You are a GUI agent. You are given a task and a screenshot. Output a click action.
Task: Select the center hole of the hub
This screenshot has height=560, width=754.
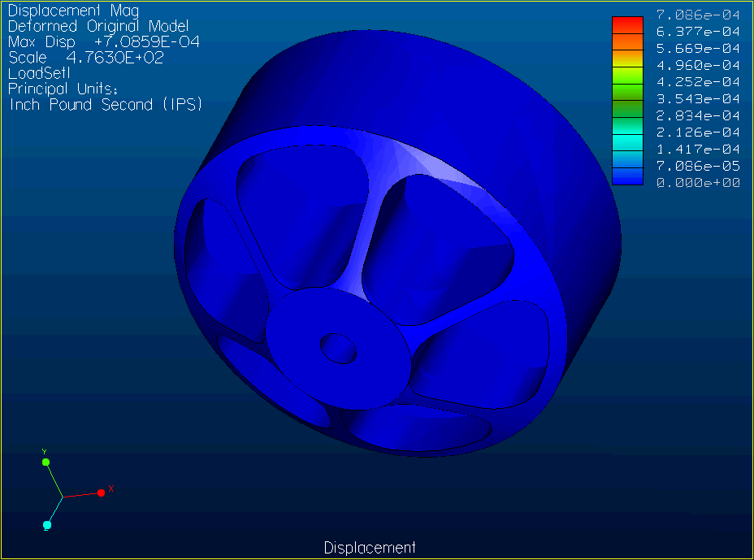click(337, 347)
